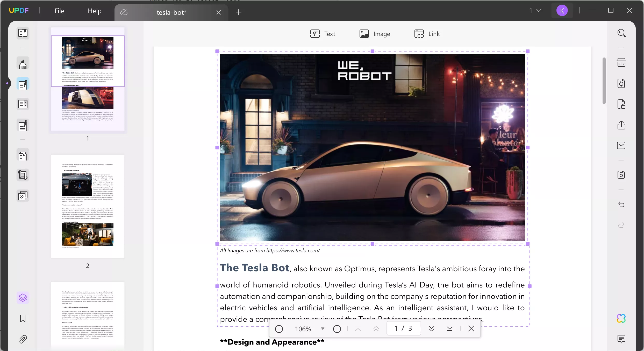The image size is (644, 351).
Task: Insert an Image with the Image tool
Action: [375, 34]
